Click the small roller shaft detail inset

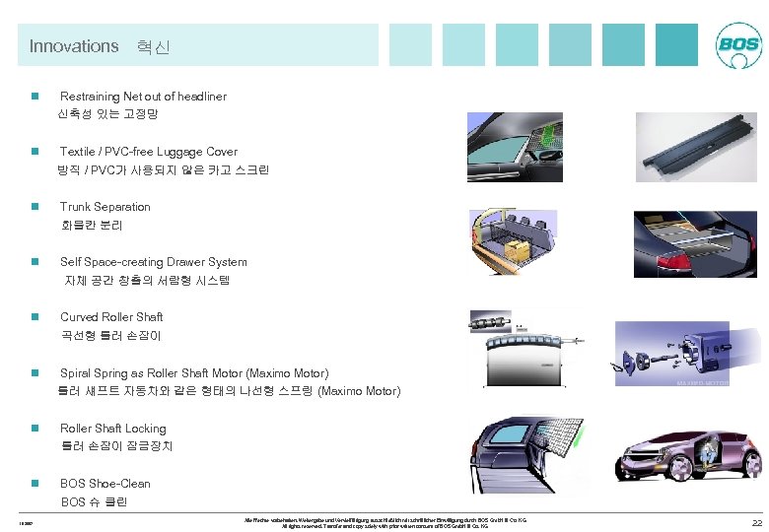(x=490, y=322)
